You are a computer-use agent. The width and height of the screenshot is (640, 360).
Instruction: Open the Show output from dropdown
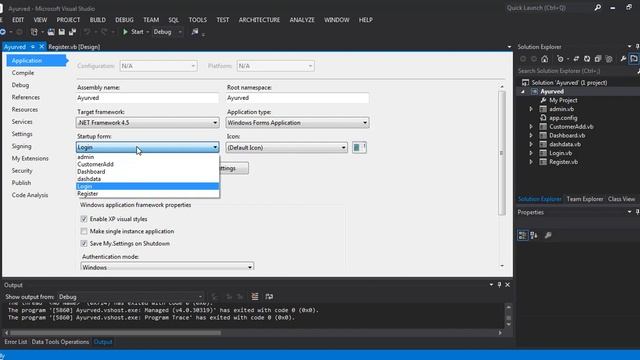[x=130, y=297]
